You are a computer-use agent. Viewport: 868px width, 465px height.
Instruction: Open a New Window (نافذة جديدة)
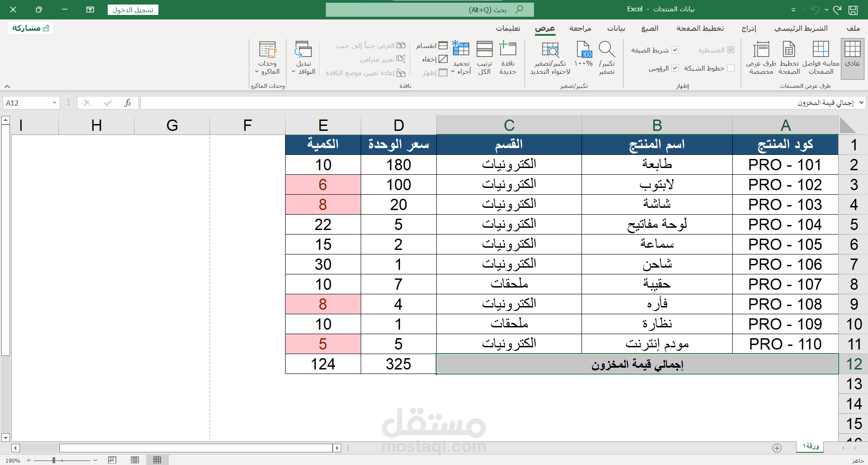click(508, 58)
